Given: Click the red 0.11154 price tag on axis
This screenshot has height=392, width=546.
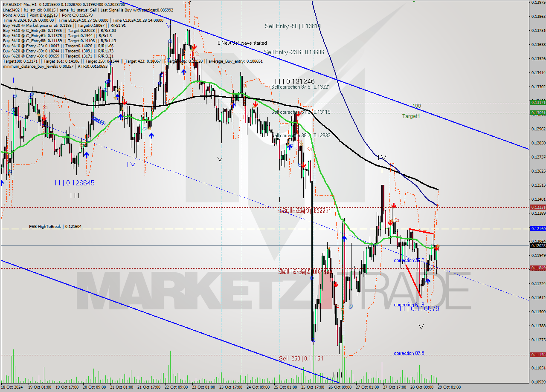Looking at the screenshot, I should (x=537, y=355).
